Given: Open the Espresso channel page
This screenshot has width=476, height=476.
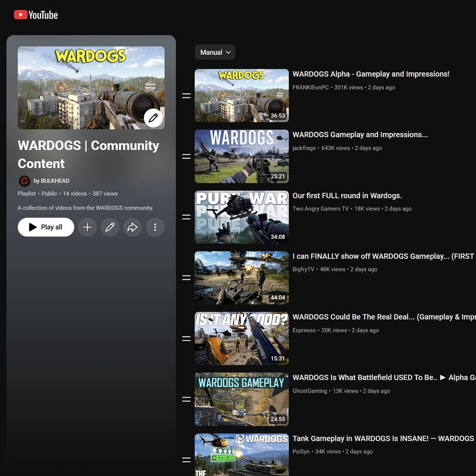Looking at the screenshot, I should click(x=304, y=330).
